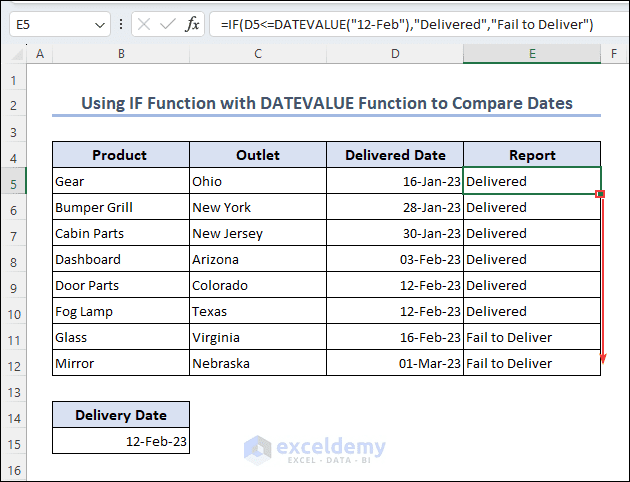Screen dimensions: 630x482
Task: Click the Select All corner triangle
Action: (17, 54)
